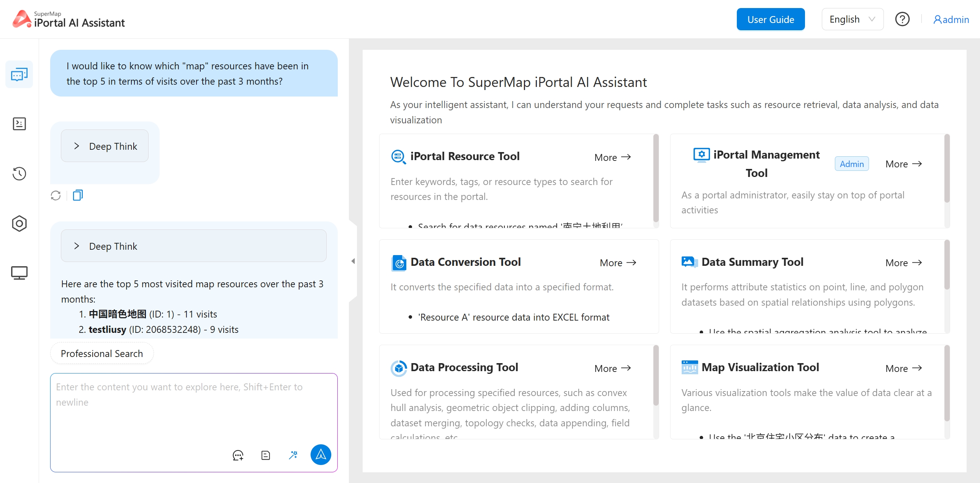The height and width of the screenshot is (483, 980).
Task: Open the User Guide
Action: pos(771,19)
